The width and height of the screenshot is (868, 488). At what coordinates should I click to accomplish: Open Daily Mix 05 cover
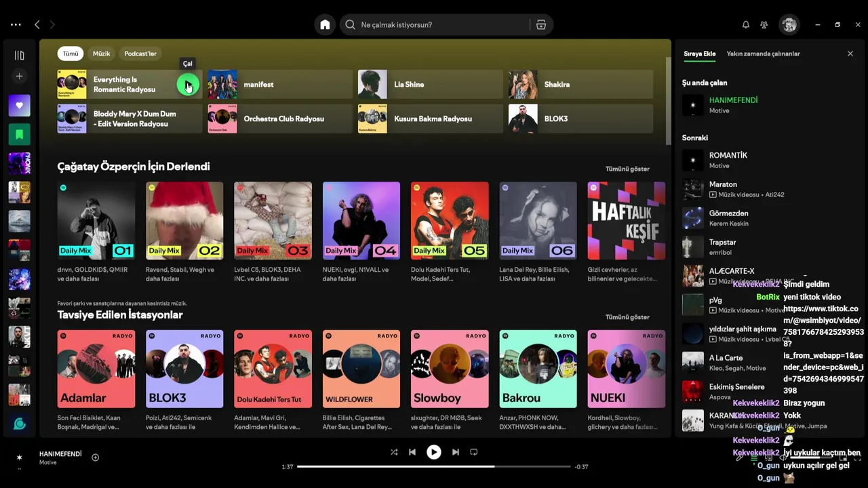pyautogui.click(x=450, y=220)
